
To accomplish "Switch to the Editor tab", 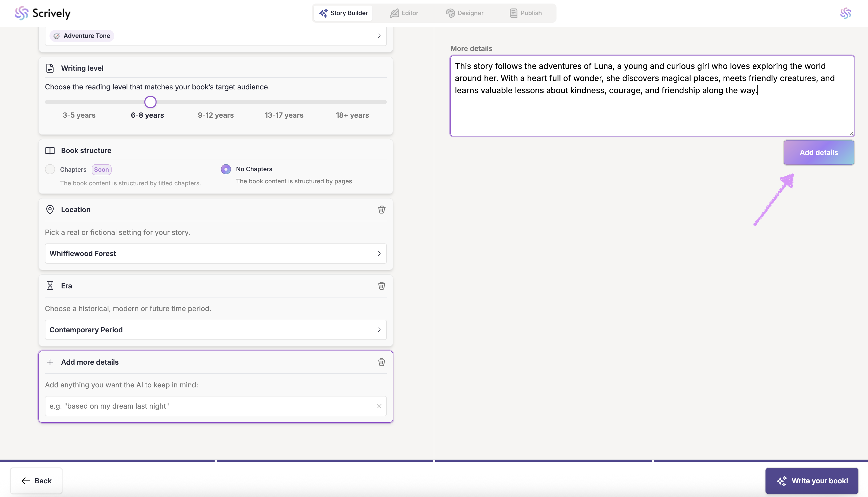I will point(404,13).
